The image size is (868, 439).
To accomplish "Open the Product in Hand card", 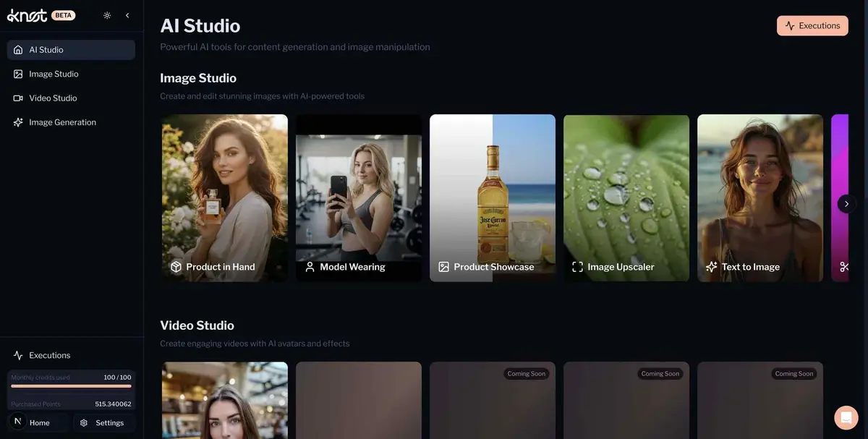I will [x=224, y=197].
